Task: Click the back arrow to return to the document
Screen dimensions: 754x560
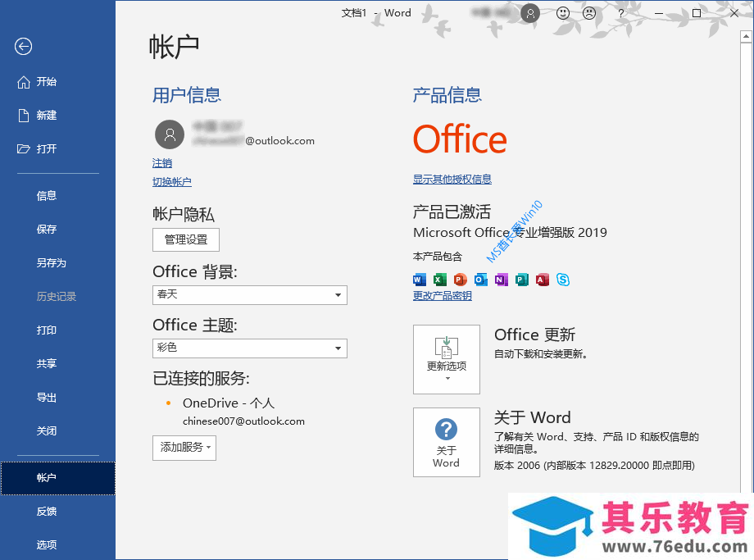Action: 23,47
